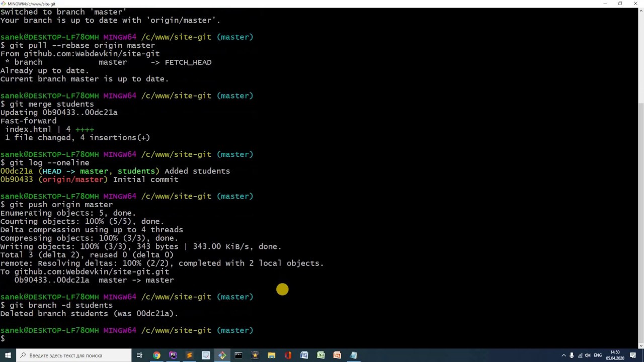Click 'Deleted branch students (was 00dc21a).' line
Screen dimensions: 644x362
point(89,314)
